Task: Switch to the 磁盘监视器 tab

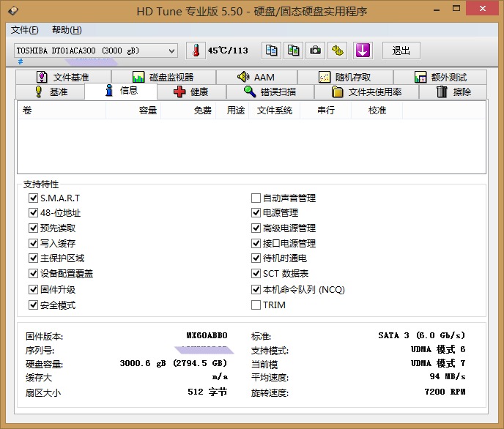Action: point(163,77)
